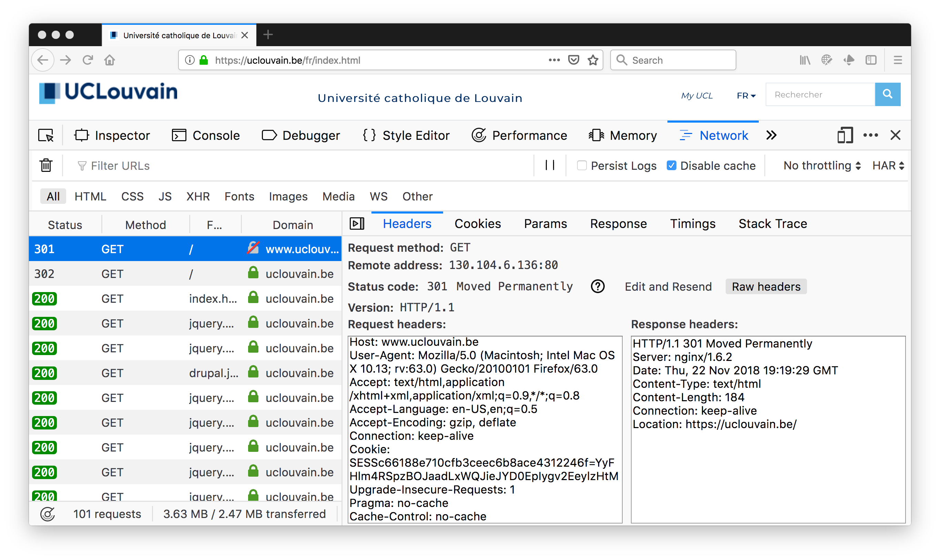Image resolution: width=940 pixels, height=560 pixels.
Task: Click the insecure lock icon on www.uclouv row
Action: [x=253, y=248]
